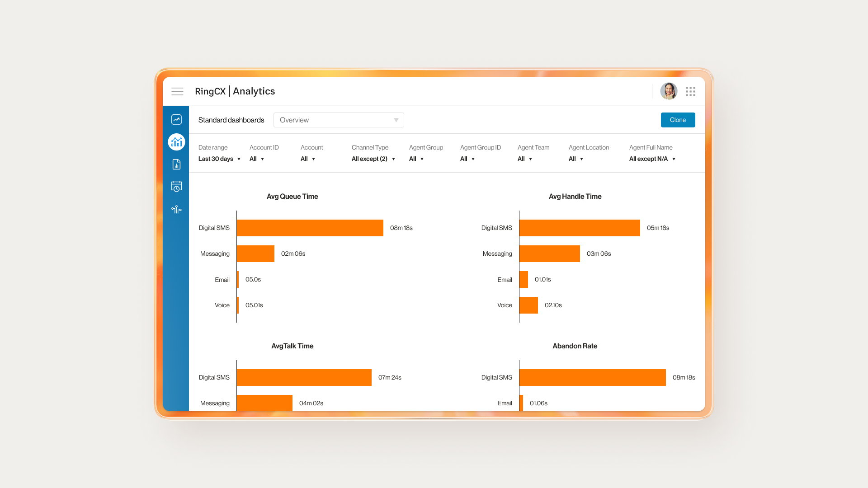The height and width of the screenshot is (488, 868).
Task: Click the RingCX Analytics title
Action: [235, 91]
